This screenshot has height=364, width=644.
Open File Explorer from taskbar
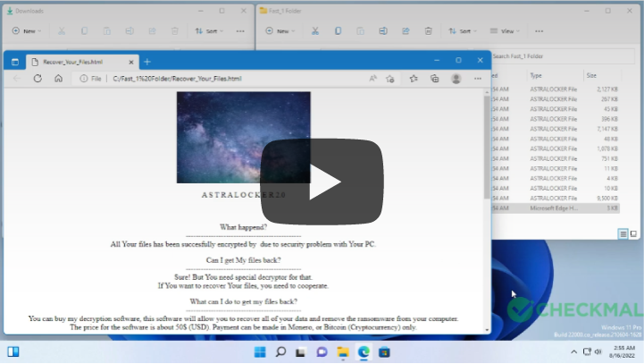[x=342, y=352]
